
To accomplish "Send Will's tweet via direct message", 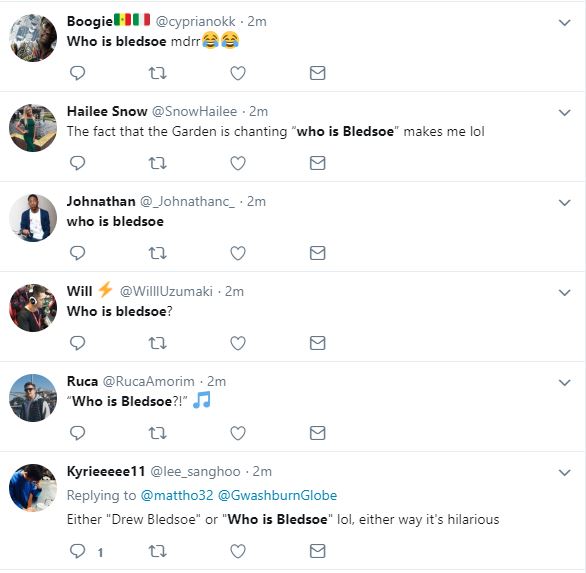I will click(x=317, y=343).
